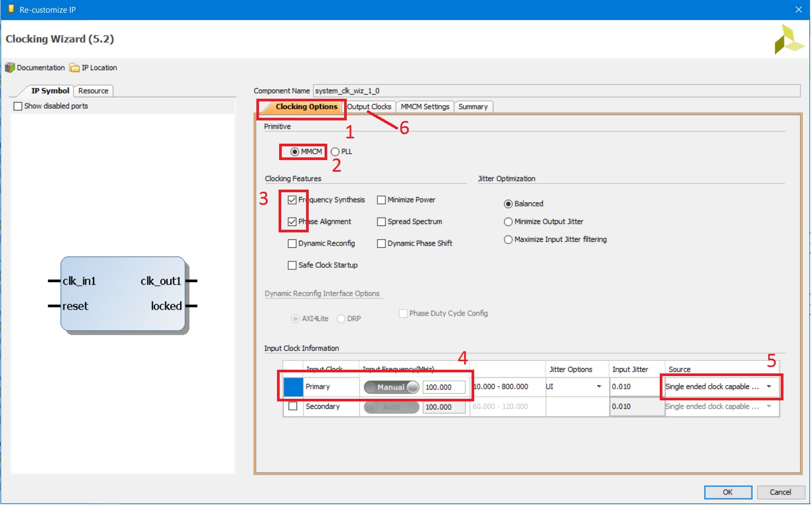Click the Documentation book icon

(x=10, y=68)
